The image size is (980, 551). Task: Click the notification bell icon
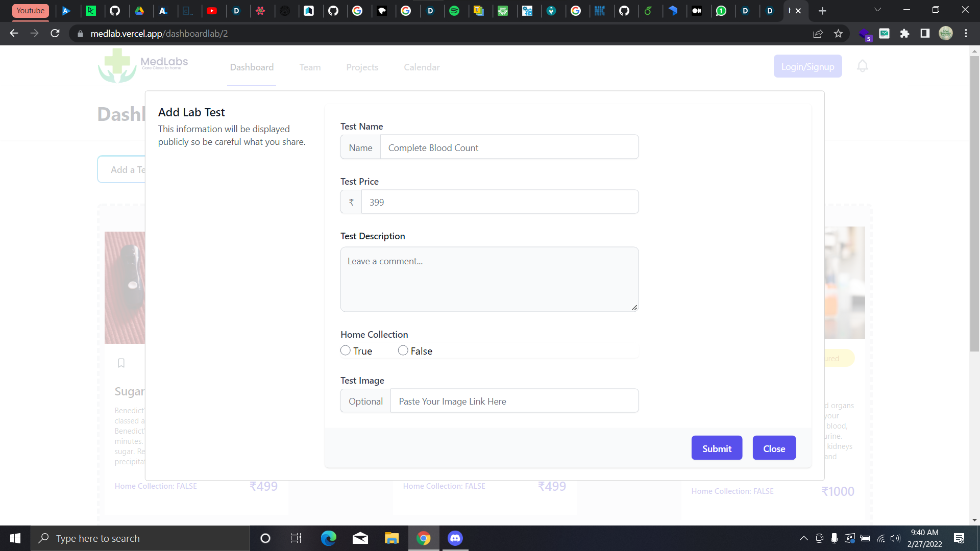point(862,66)
